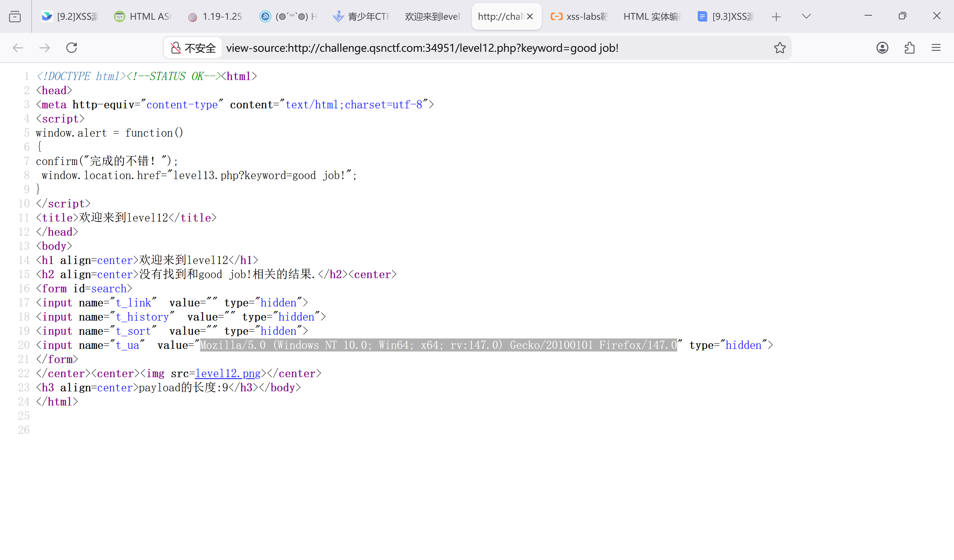The image size is (954, 560).
Task: Open the level12.png source link
Action: point(228,373)
